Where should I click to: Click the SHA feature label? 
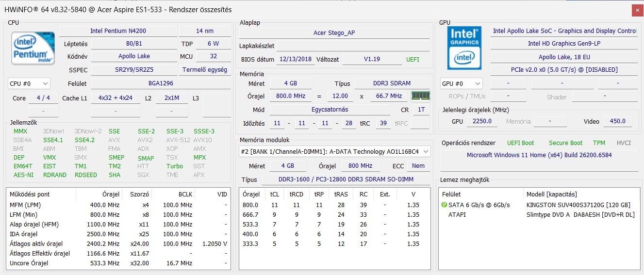[x=115, y=175]
